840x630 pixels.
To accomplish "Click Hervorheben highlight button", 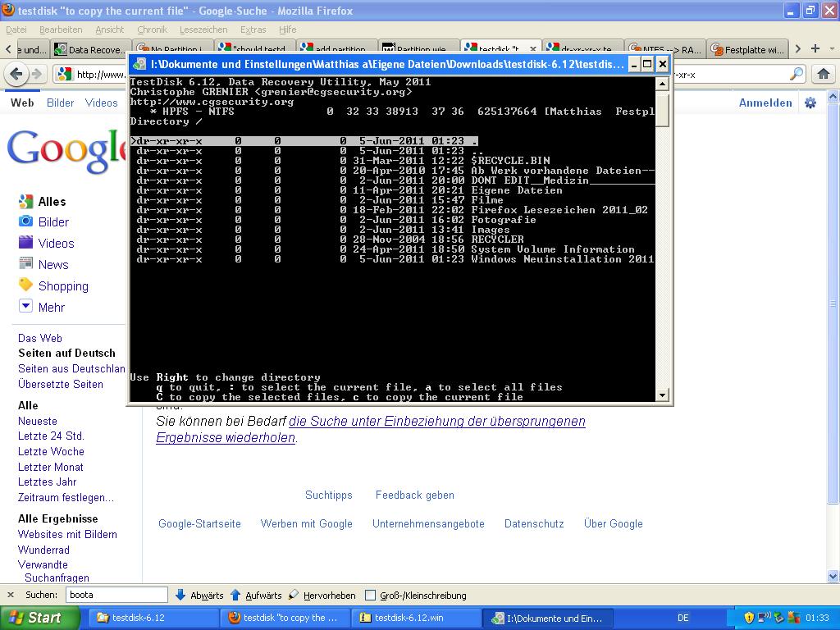I will 322,596.
